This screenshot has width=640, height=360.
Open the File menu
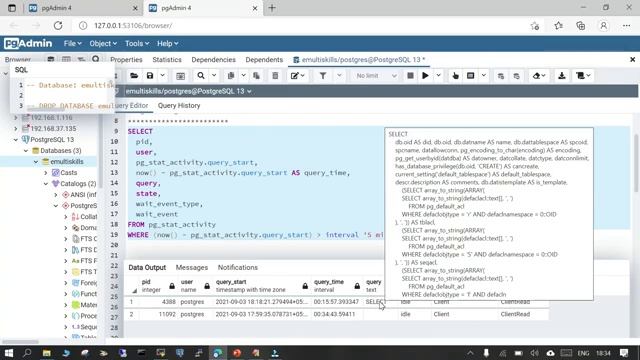coord(72,43)
